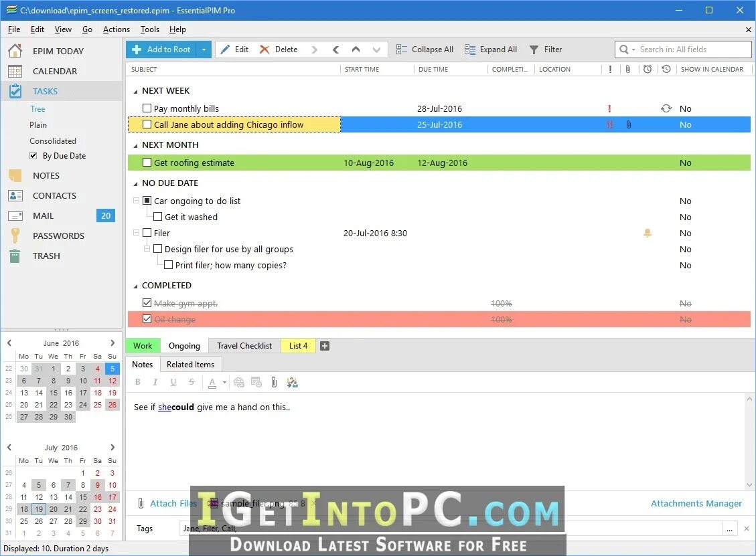The width and height of the screenshot is (756, 556).
Task: Click the Edit pencil toolbar button
Action: 234,49
